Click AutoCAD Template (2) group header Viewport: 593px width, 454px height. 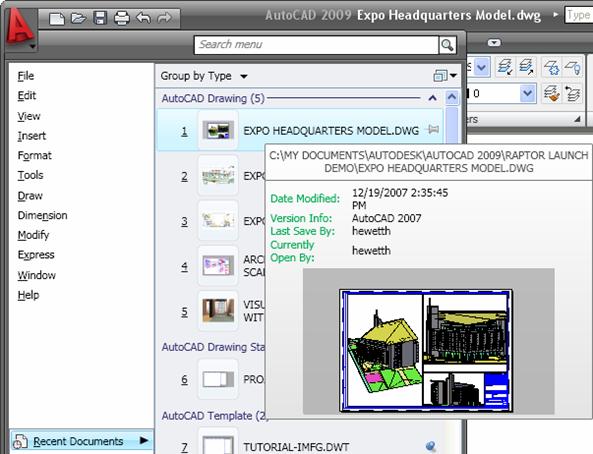click(214, 416)
